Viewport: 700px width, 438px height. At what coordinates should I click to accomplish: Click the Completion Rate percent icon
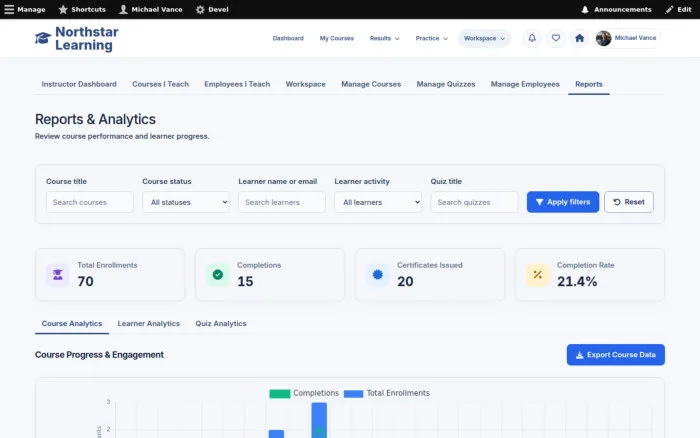point(538,275)
